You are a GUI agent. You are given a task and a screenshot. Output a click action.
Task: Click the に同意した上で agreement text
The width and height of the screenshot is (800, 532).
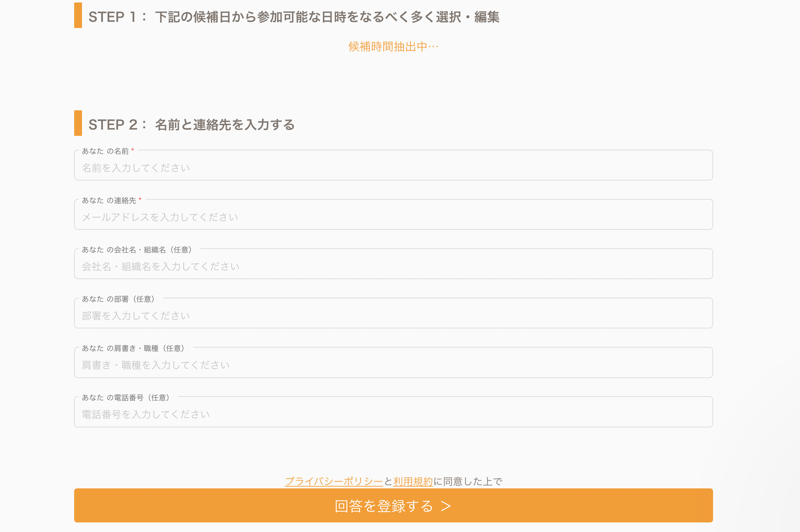[468, 481]
